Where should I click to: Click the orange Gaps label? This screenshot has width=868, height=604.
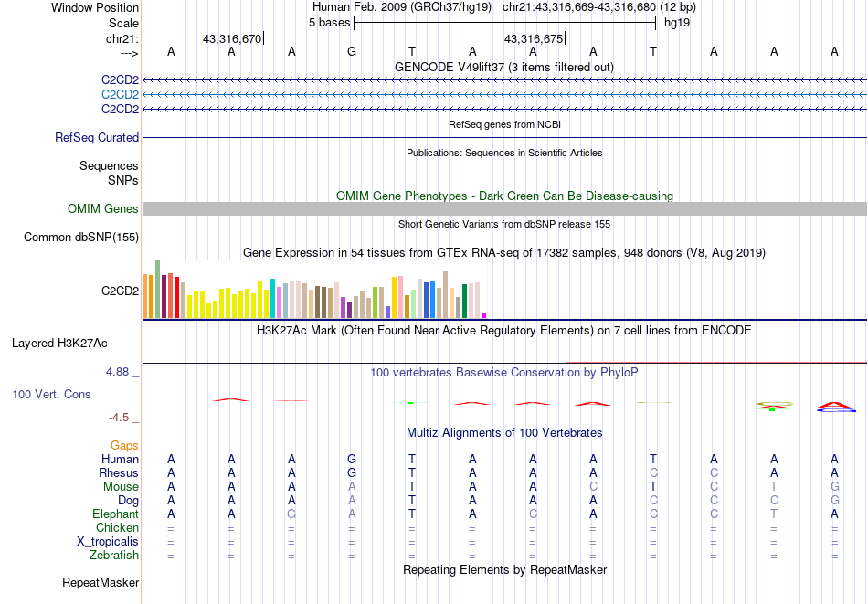(124, 446)
